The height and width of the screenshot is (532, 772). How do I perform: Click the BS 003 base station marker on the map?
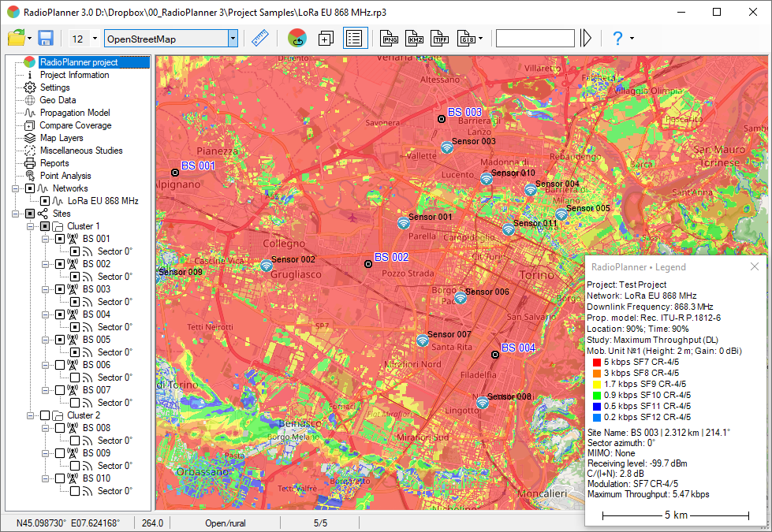coord(442,118)
